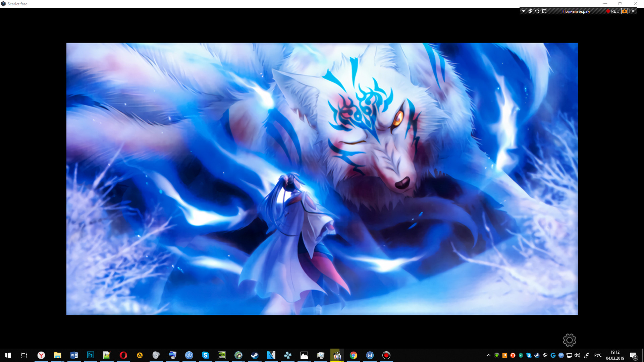Open the Action Center notifications icon
Screen dimensions: 644x362
pos(633,356)
